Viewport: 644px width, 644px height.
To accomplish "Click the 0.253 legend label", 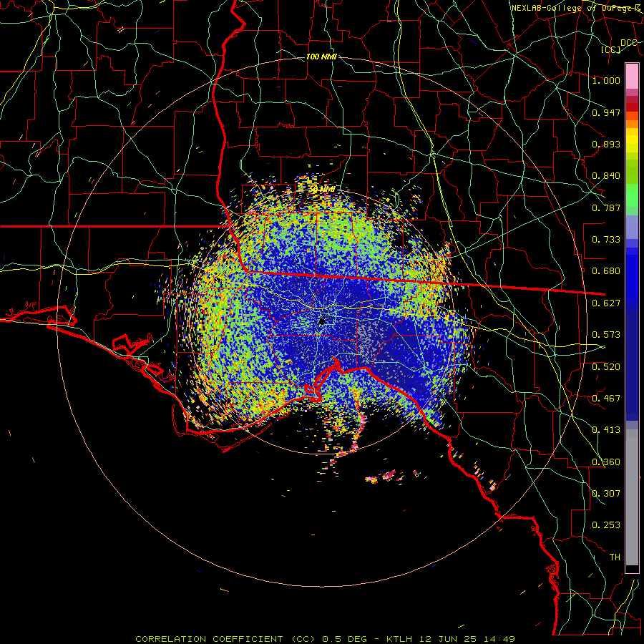I will coord(606,525).
